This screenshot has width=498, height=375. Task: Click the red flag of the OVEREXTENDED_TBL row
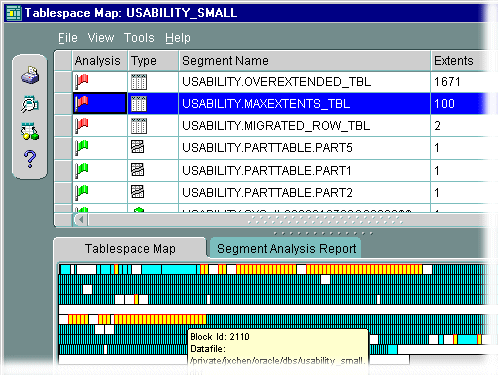pyautogui.click(x=81, y=82)
